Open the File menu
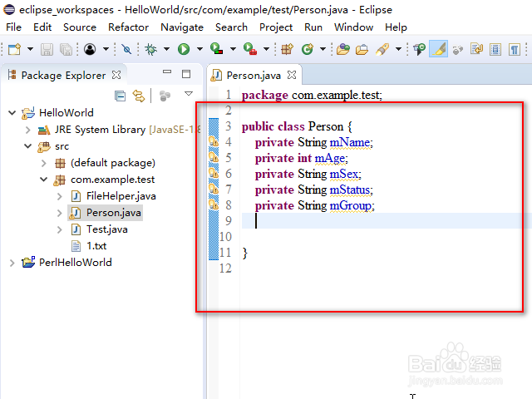This screenshot has width=532, height=399. [13, 27]
